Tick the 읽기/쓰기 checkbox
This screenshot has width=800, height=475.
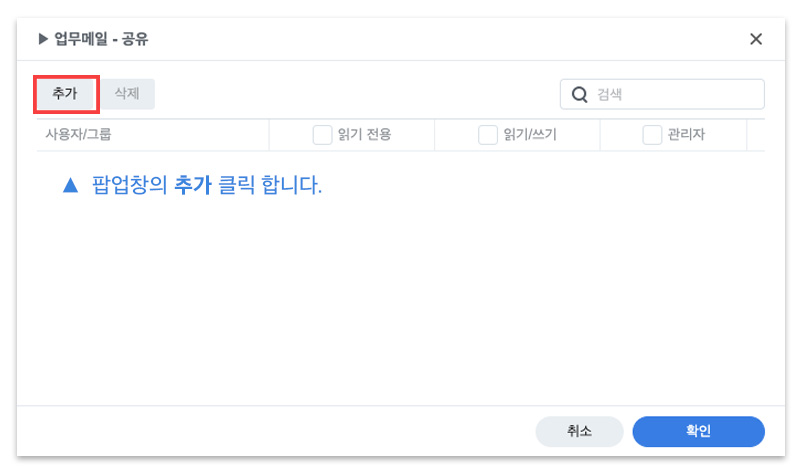[x=488, y=135]
